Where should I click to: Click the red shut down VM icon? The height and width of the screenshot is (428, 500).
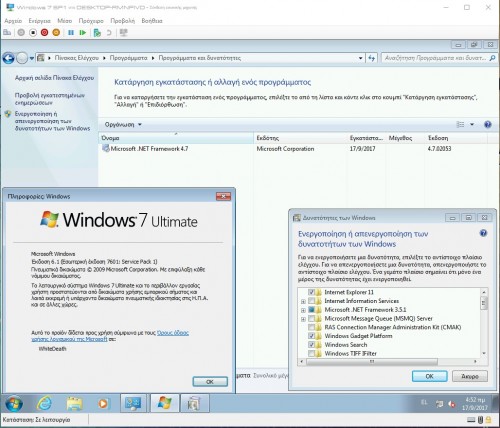[x=44, y=33]
